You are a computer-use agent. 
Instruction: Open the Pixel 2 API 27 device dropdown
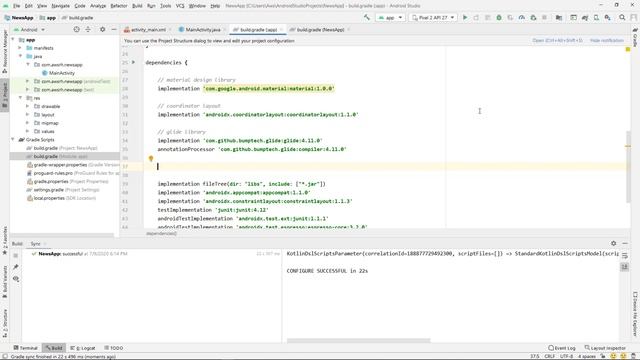(x=433, y=18)
